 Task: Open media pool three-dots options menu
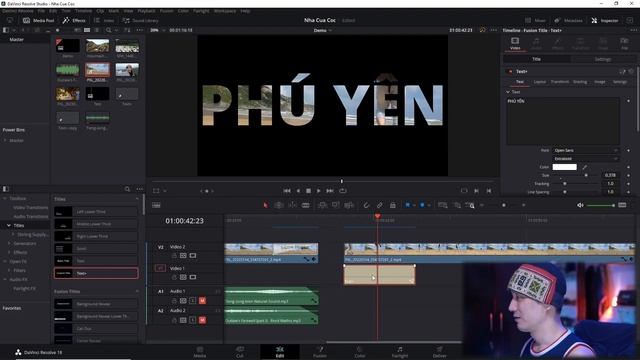[x=140, y=30]
